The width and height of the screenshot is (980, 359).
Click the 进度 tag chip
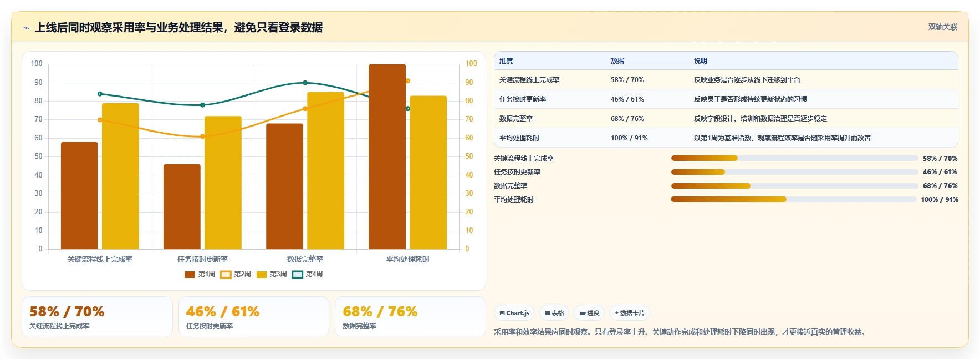coord(589,313)
